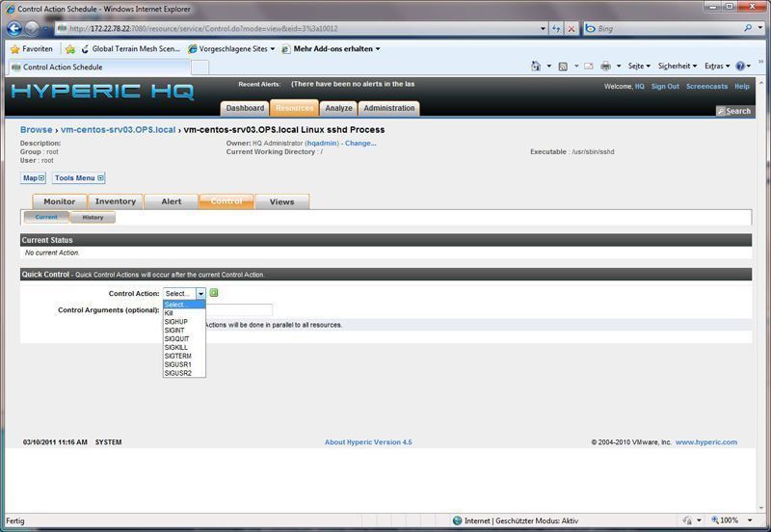
Task: Open the Dashboard tab
Action: 245,108
